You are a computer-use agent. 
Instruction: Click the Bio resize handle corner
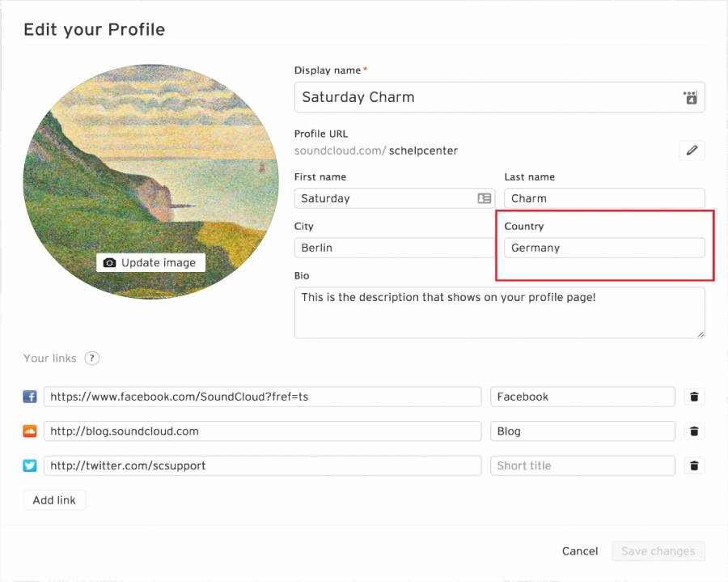[x=700, y=334]
